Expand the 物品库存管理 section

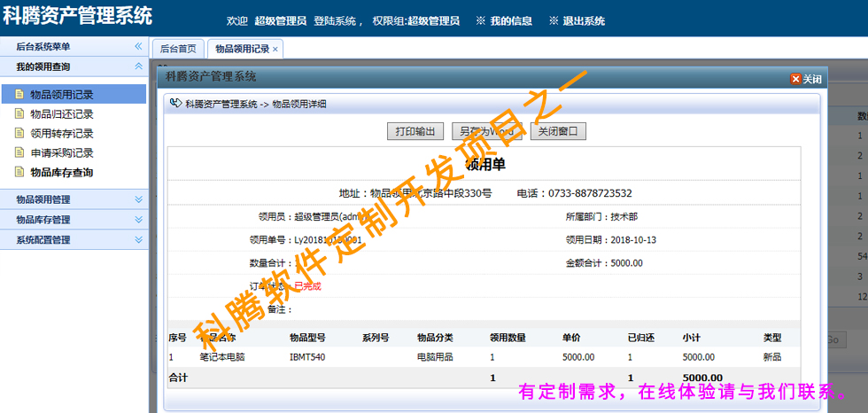[x=138, y=219]
